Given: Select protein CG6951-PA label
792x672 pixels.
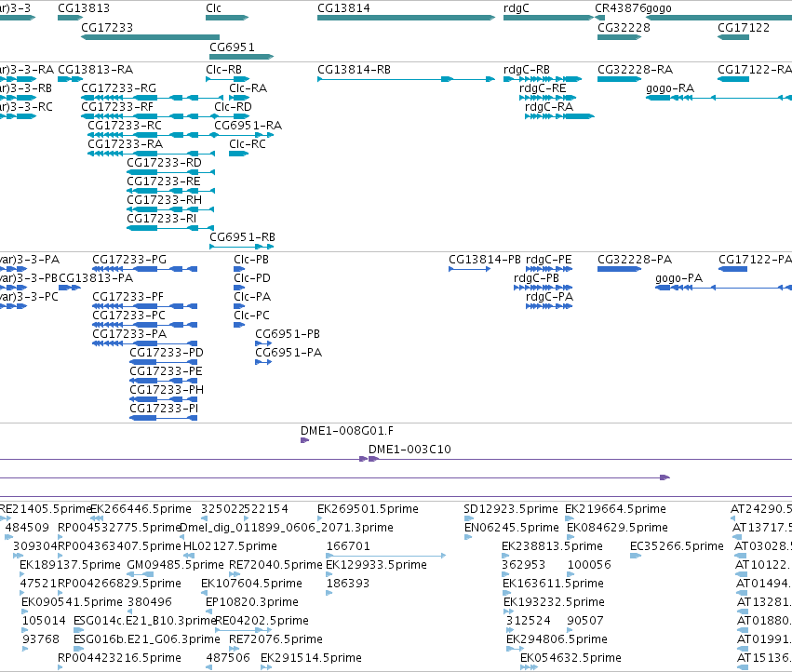Looking at the screenshot, I should (x=289, y=353).
